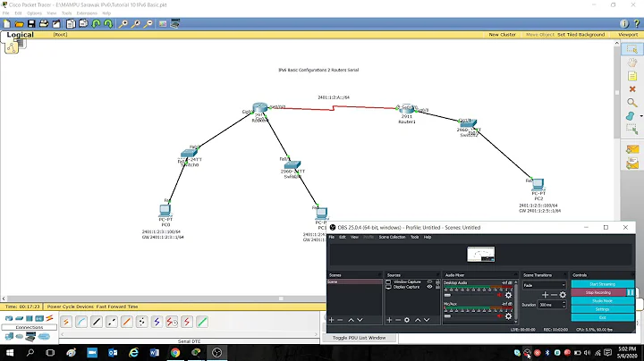Click the PC0 computer on canvas
The width and height of the screenshot is (644, 361).
click(165, 211)
